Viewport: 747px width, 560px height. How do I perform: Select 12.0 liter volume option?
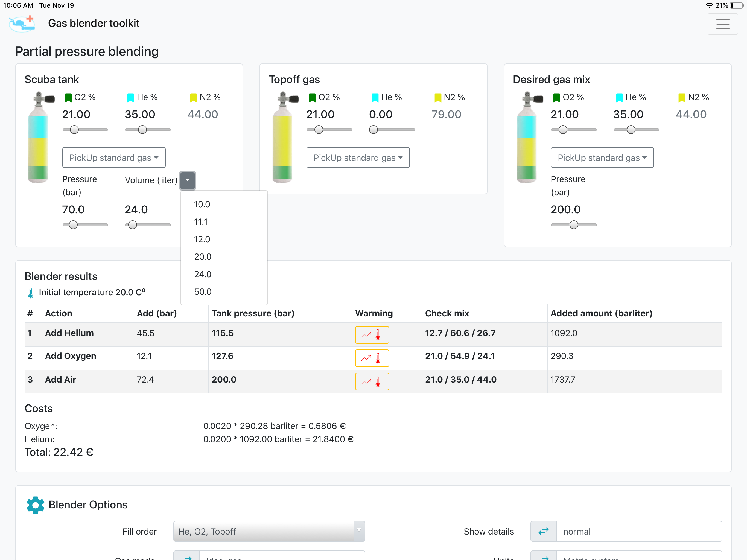[x=202, y=240]
